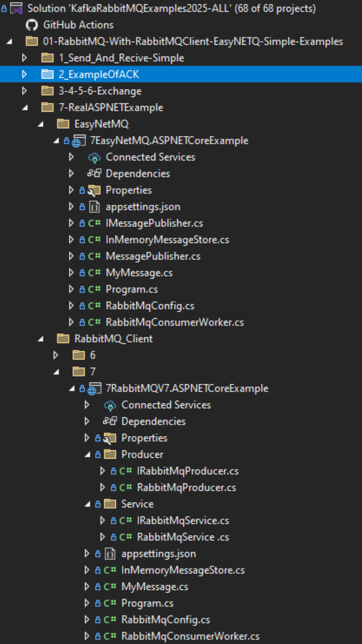The image size is (362, 644).
Task: Click the folder icon named 6
Action: 79,355
